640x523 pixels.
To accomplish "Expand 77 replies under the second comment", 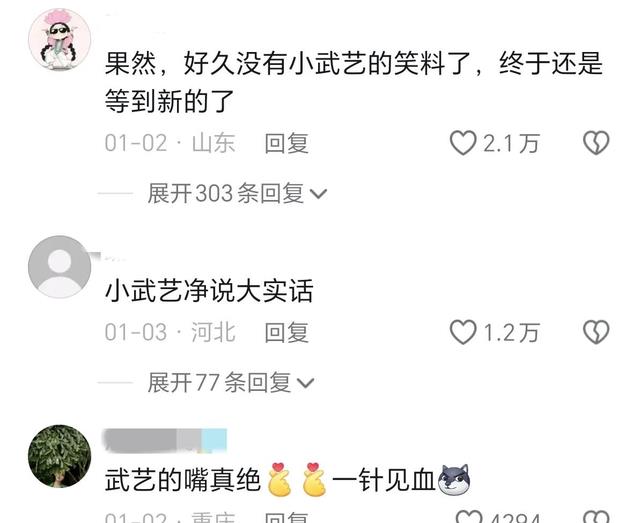I will 231,383.
